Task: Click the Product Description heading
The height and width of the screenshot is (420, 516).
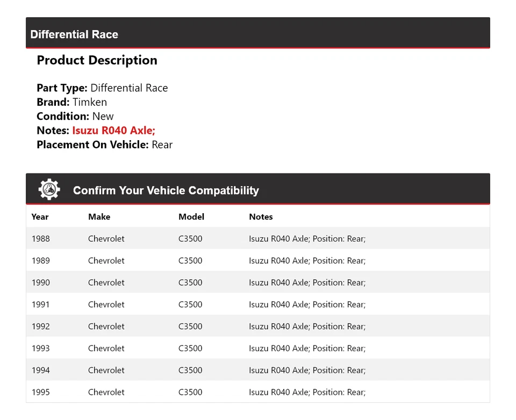Action: (x=97, y=60)
